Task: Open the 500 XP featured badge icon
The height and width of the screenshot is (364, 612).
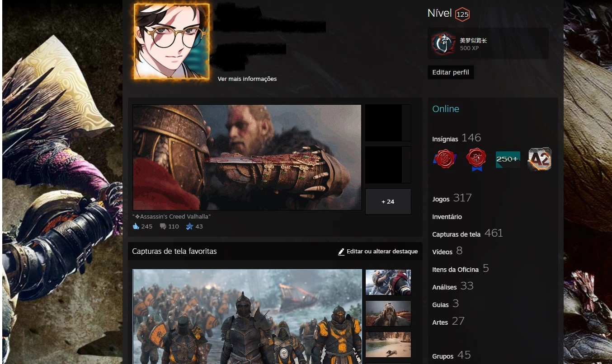Action: coord(443,44)
